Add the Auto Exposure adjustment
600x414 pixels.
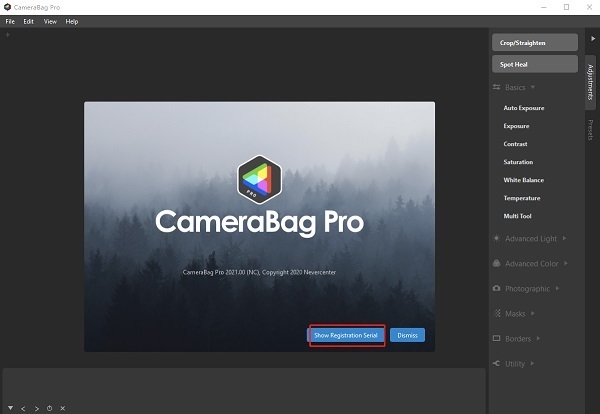[x=523, y=108]
